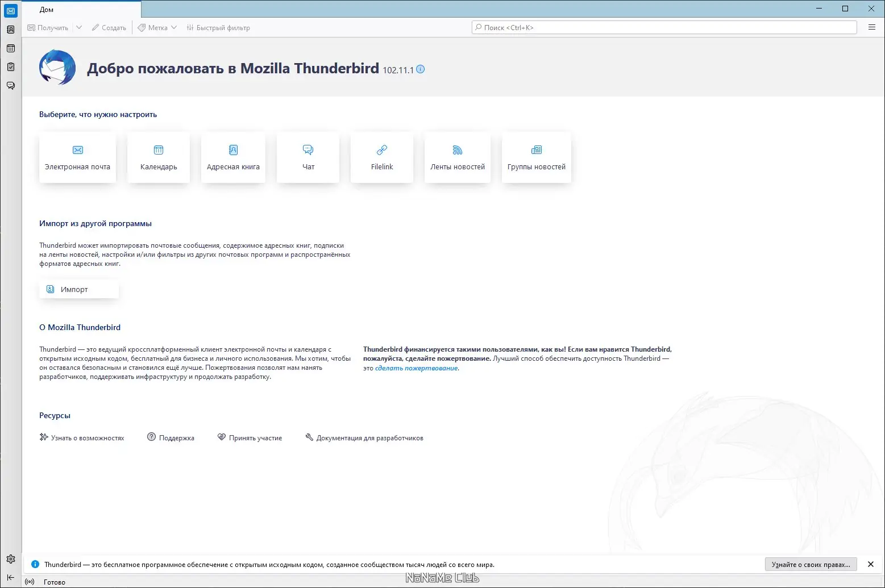Click Создать to compose message

(x=109, y=27)
